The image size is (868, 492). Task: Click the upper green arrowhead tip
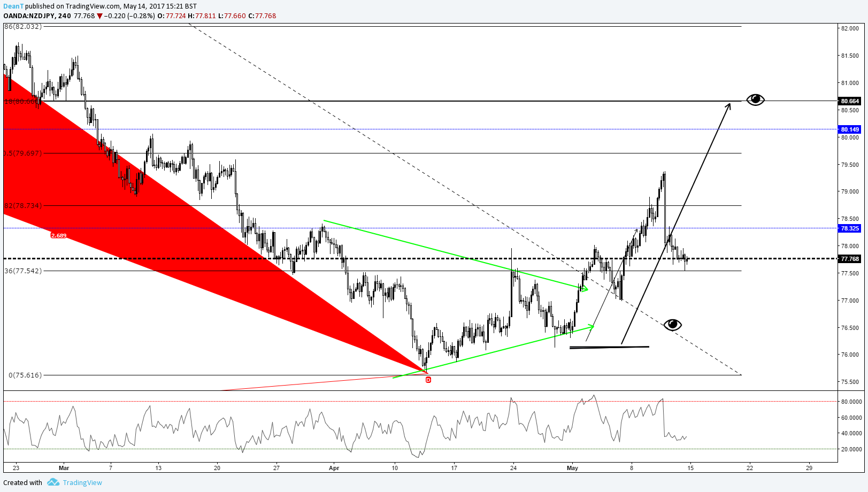coord(585,289)
